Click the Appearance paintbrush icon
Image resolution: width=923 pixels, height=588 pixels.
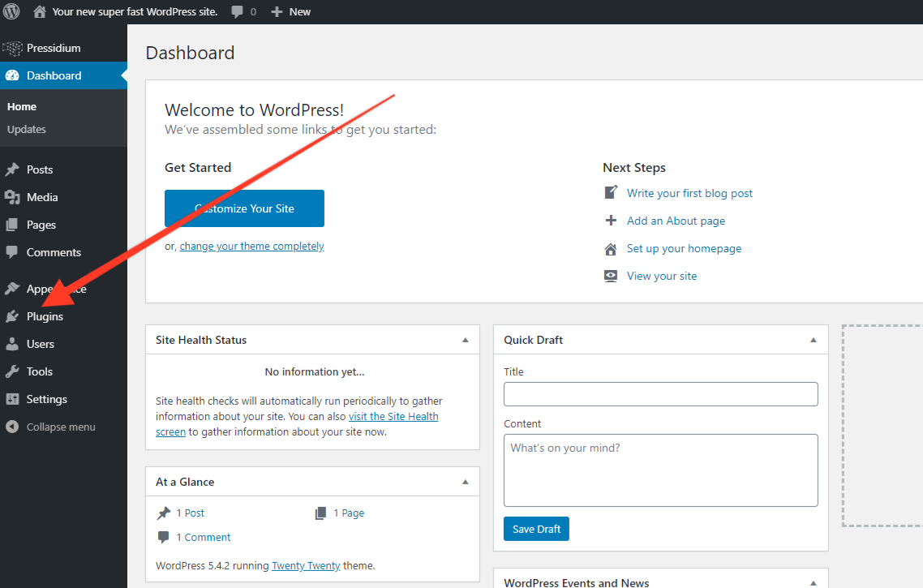point(12,289)
